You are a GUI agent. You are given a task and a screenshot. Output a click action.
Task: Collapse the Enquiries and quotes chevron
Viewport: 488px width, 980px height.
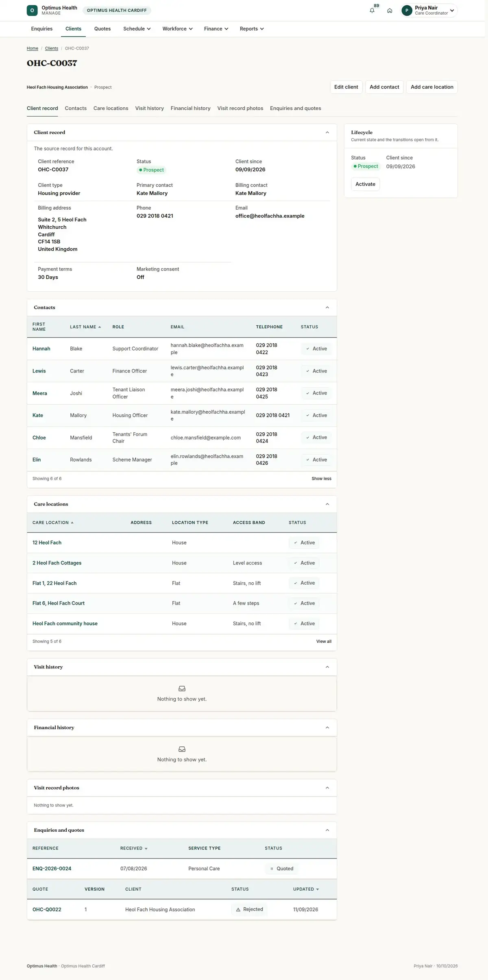pos(327,830)
